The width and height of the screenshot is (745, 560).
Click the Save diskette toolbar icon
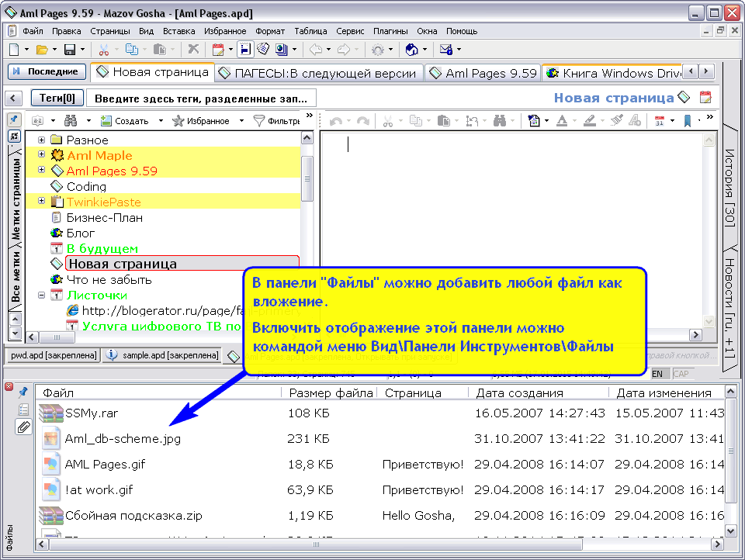(70, 50)
